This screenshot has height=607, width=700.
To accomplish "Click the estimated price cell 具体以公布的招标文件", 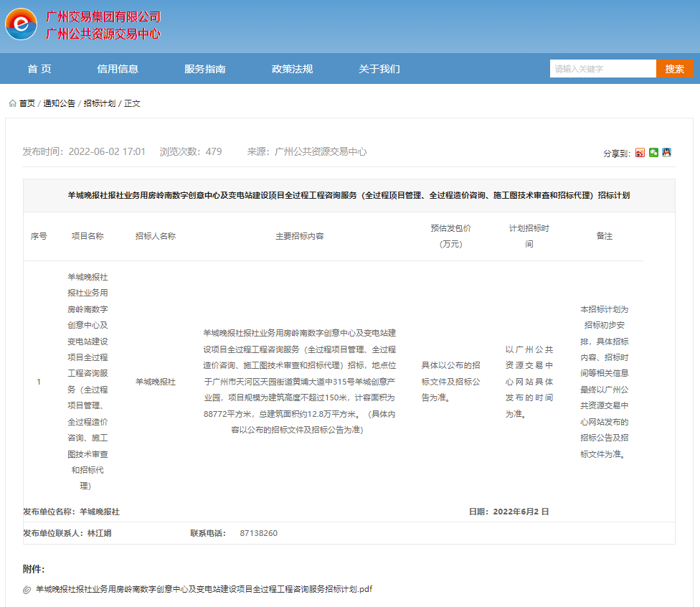I will [451, 382].
